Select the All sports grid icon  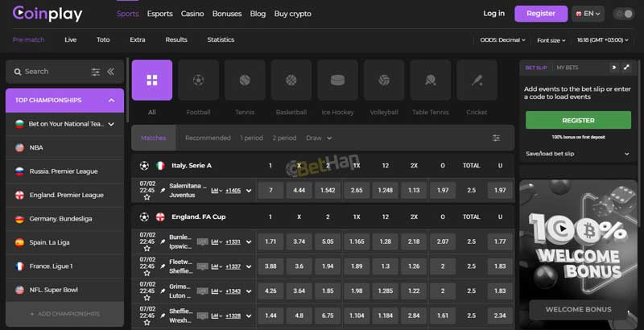pyautogui.click(x=152, y=80)
